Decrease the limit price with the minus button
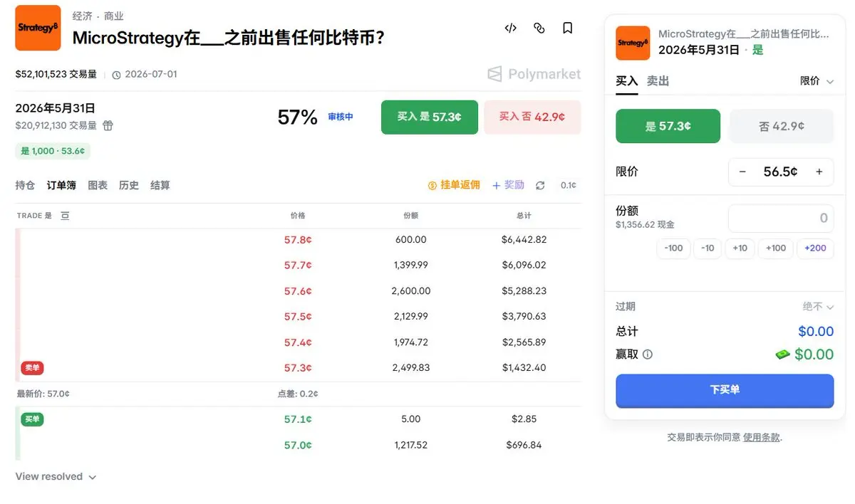Image resolution: width=855 pixels, height=504 pixels. 742,172
